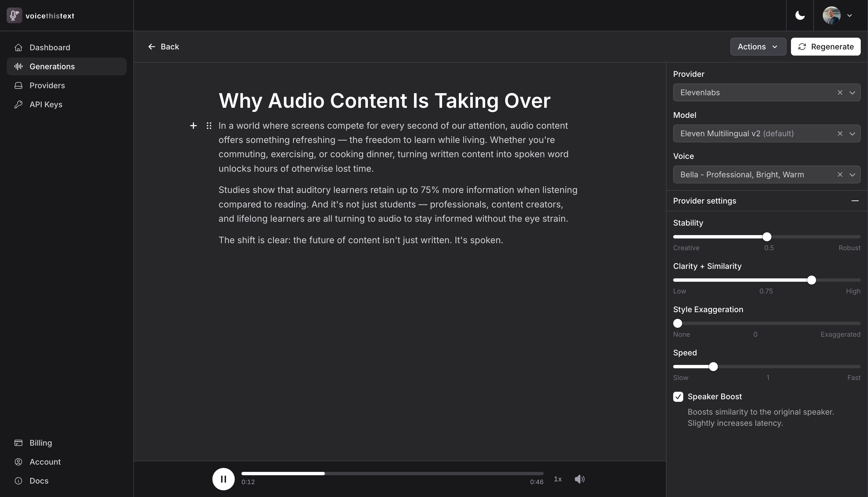This screenshot has width=868, height=497.
Task: Mute audio with the speaker icon
Action: (580, 479)
